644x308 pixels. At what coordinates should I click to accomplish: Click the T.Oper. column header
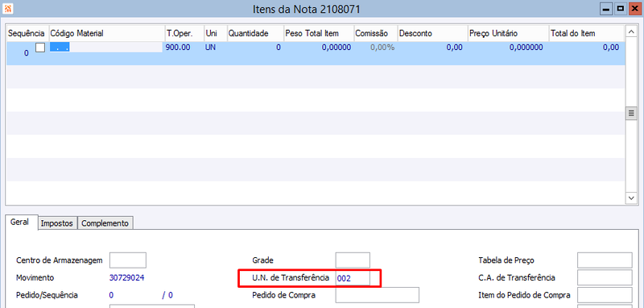coord(184,33)
